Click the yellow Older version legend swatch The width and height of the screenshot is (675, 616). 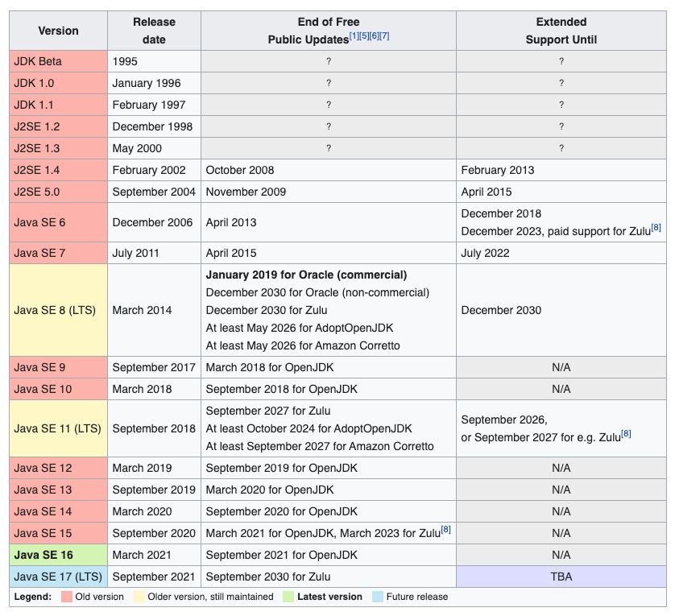(139, 597)
